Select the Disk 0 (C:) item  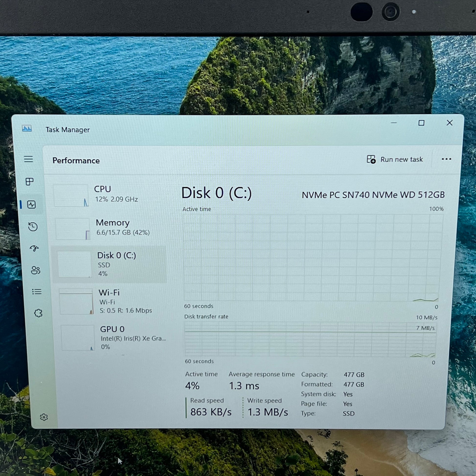pyautogui.click(x=110, y=264)
